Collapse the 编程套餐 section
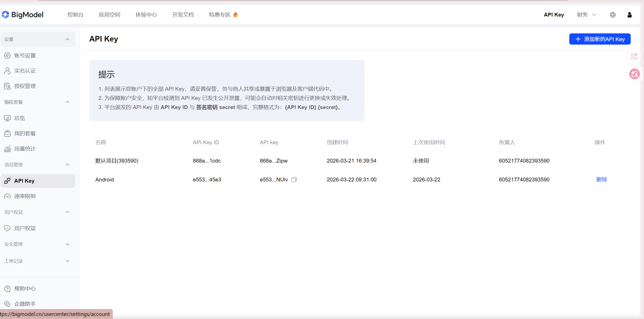The width and height of the screenshot is (644, 319). point(68,102)
